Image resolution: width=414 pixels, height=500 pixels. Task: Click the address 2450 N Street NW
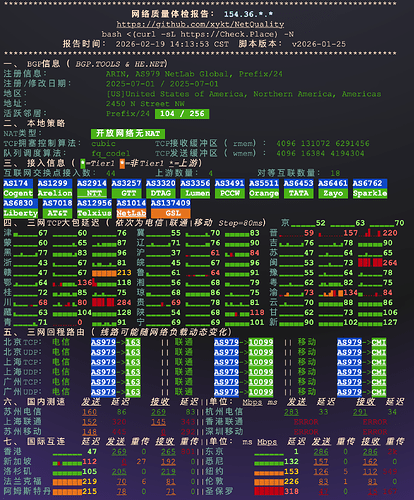(145, 104)
